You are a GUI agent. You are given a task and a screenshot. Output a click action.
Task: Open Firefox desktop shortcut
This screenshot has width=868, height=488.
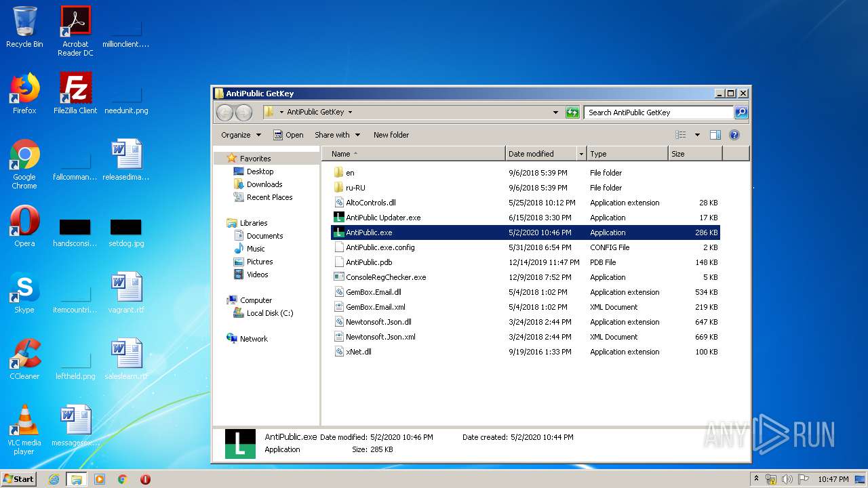pyautogui.click(x=24, y=94)
